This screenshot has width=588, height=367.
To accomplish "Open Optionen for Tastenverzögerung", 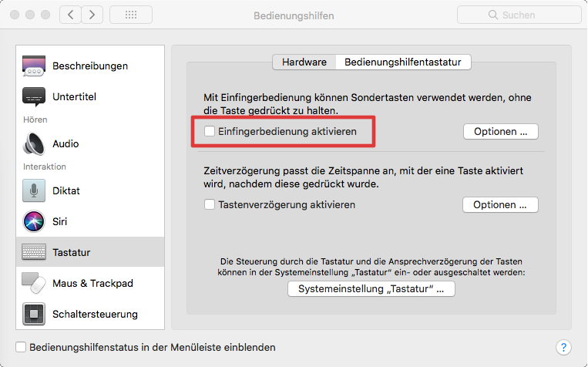I will 500,205.
